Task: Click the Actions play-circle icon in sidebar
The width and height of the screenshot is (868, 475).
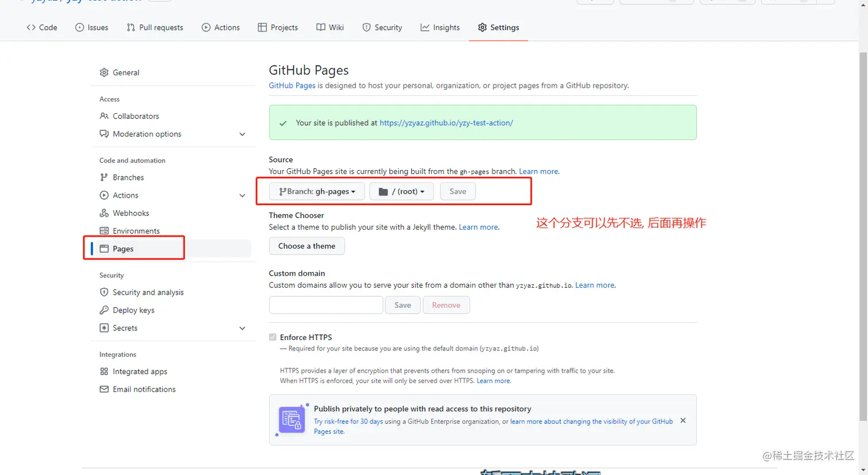Action: pyautogui.click(x=104, y=195)
